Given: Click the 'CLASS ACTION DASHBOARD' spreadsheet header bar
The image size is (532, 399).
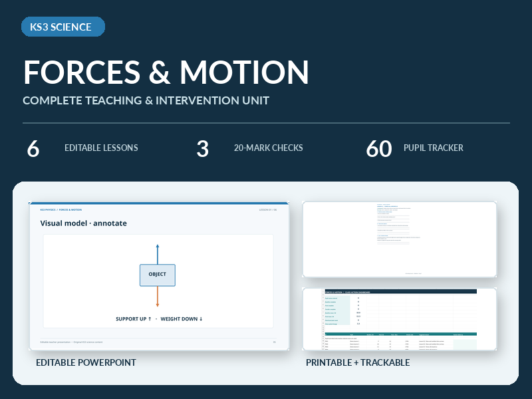Looking at the screenshot, I should coord(400,292).
